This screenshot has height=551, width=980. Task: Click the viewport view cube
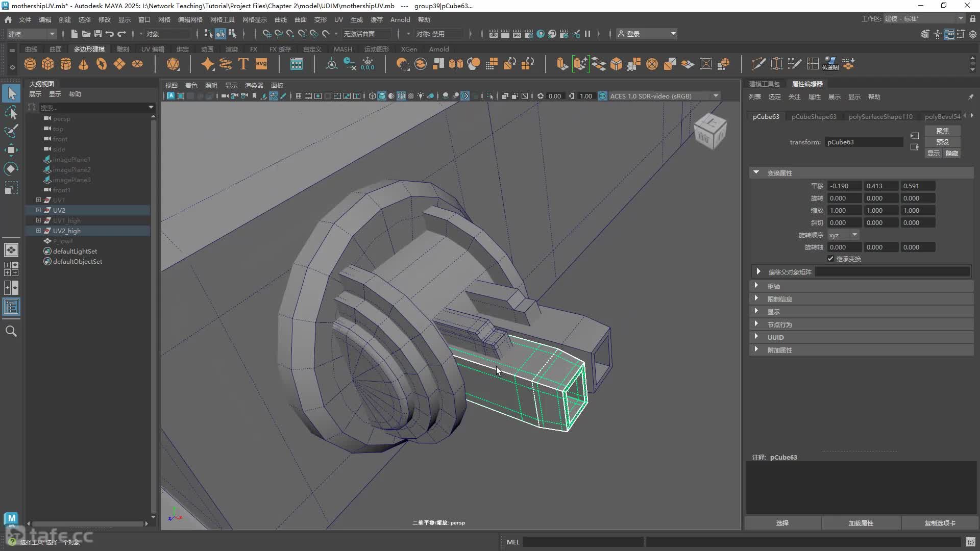(710, 131)
